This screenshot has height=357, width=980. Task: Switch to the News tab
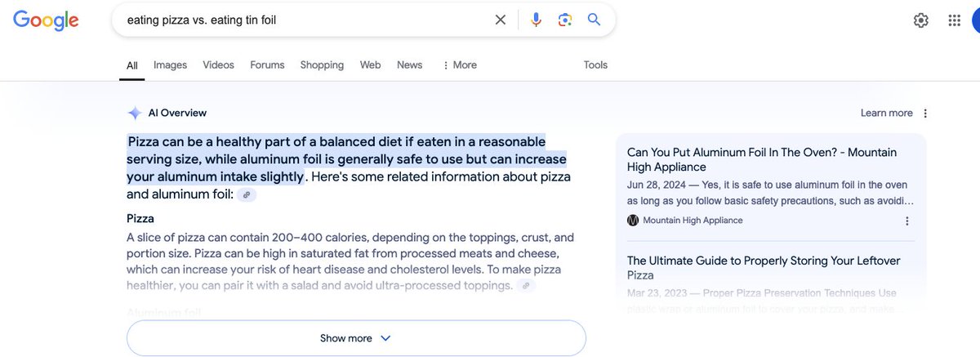pyautogui.click(x=410, y=65)
